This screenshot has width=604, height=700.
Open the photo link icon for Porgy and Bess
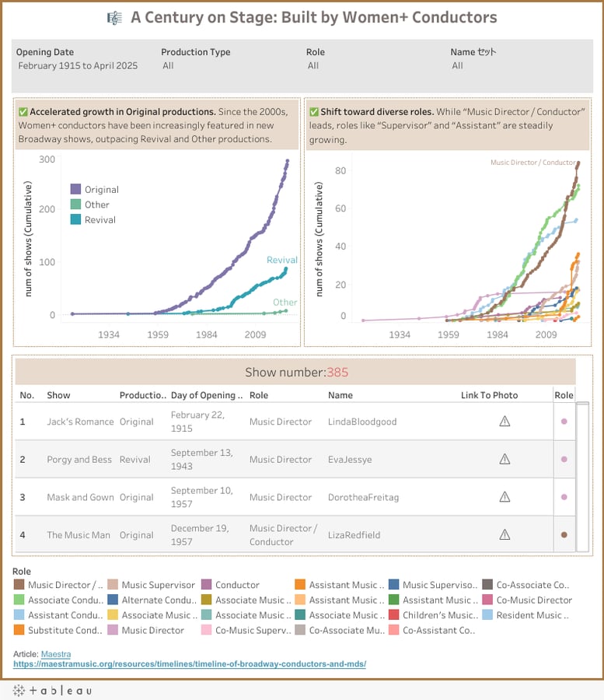[x=504, y=460]
